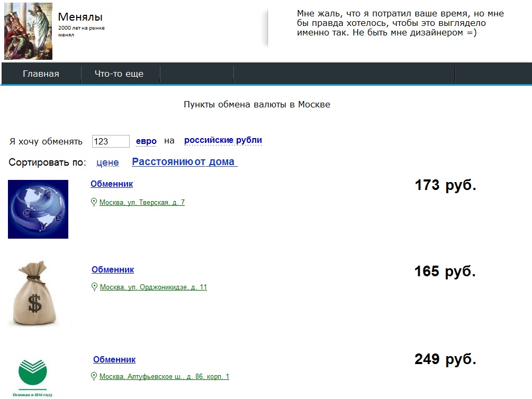This screenshot has height=399, width=532.
Task: Open Обменник link for Алтуфьевское listing
Action: 114,360
